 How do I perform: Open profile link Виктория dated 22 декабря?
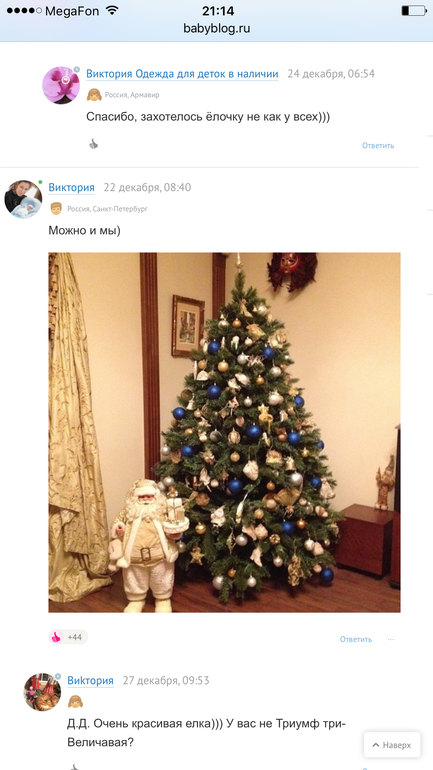(71, 188)
